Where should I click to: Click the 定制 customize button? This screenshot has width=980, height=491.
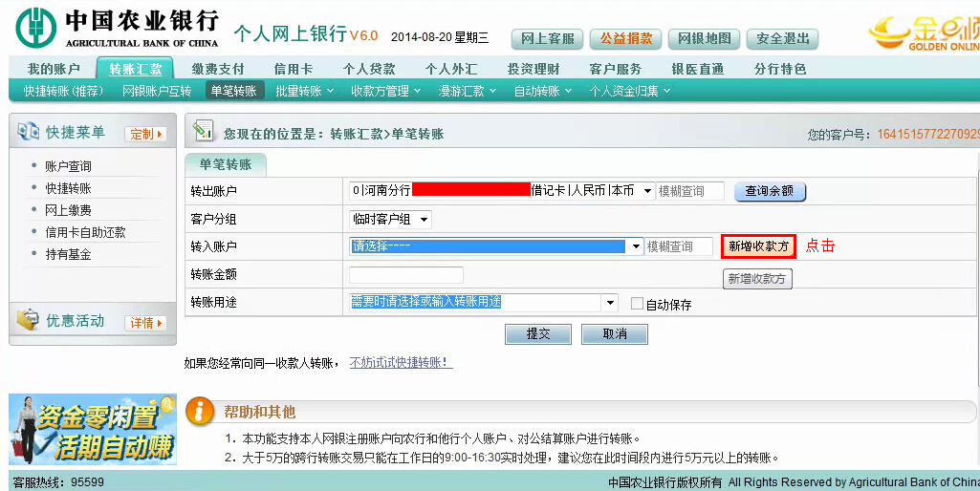145,134
